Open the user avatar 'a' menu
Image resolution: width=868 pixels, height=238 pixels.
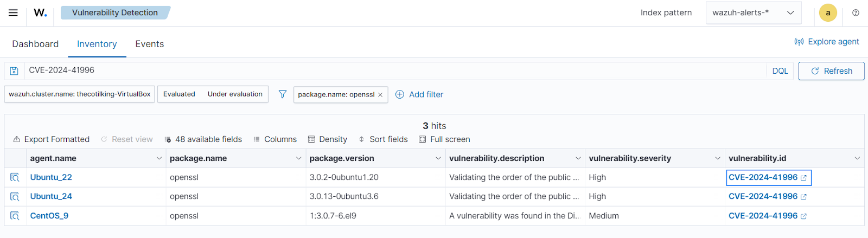(828, 12)
